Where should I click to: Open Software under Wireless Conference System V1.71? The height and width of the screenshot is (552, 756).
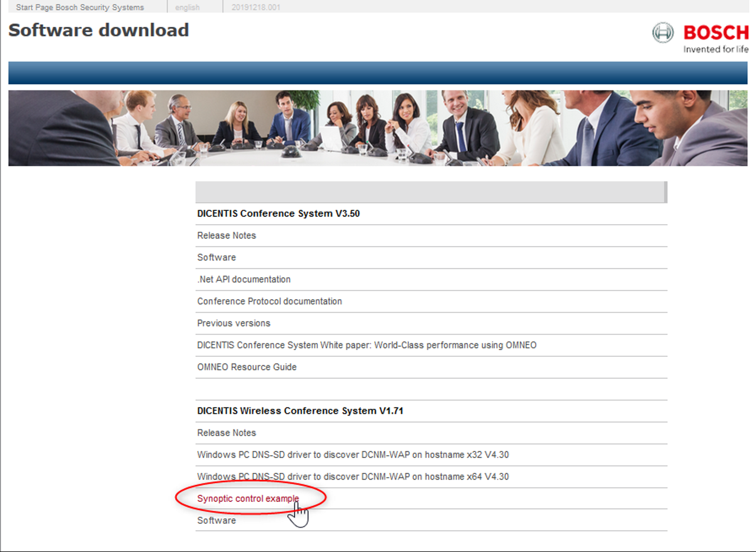pyautogui.click(x=216, y=521)
